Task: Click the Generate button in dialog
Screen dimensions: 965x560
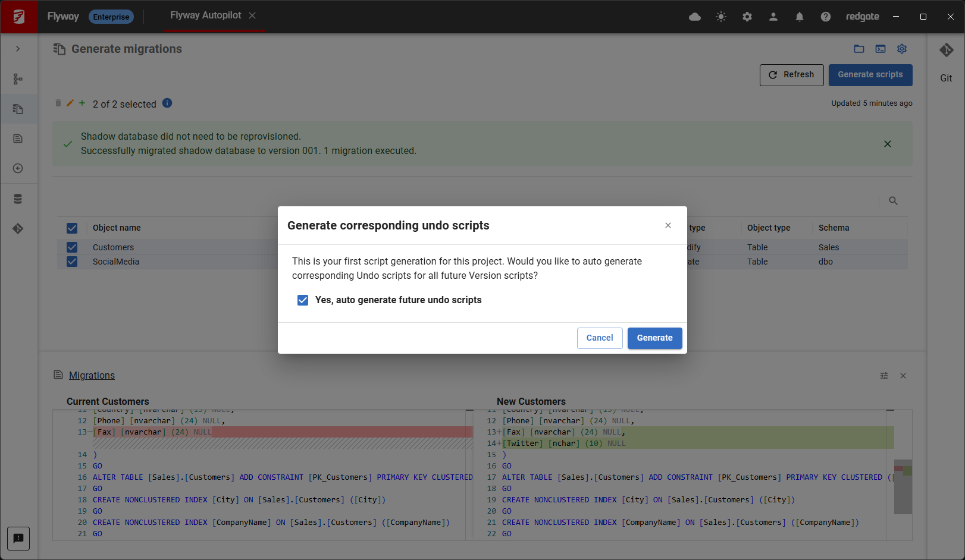Action: click(x=654, y=338)
